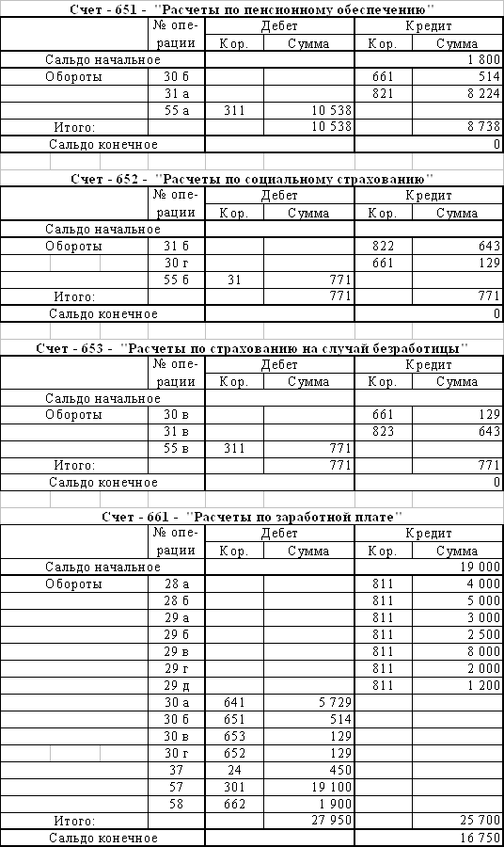
Task: Click the account 652 social insurance title
Action: point(252,179)
